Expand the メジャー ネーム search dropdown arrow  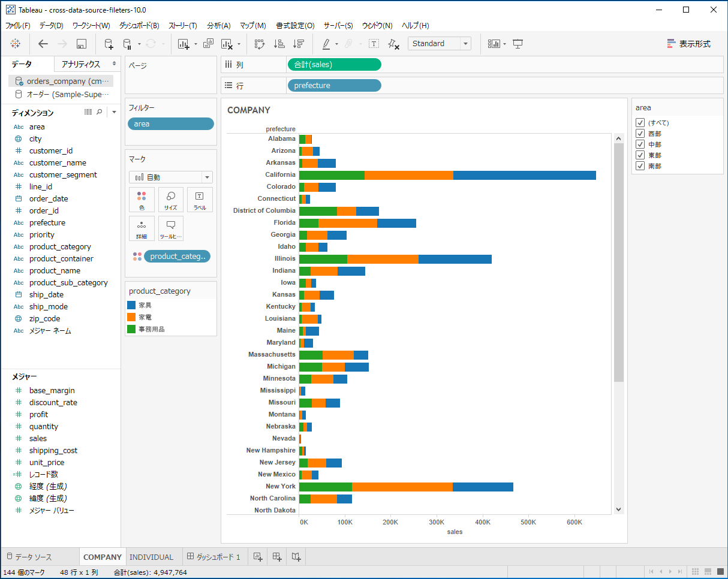tap(113, 111)
